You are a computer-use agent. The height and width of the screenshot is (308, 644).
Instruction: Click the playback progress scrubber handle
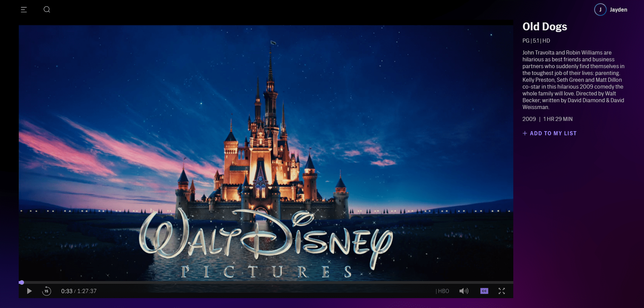21,282
